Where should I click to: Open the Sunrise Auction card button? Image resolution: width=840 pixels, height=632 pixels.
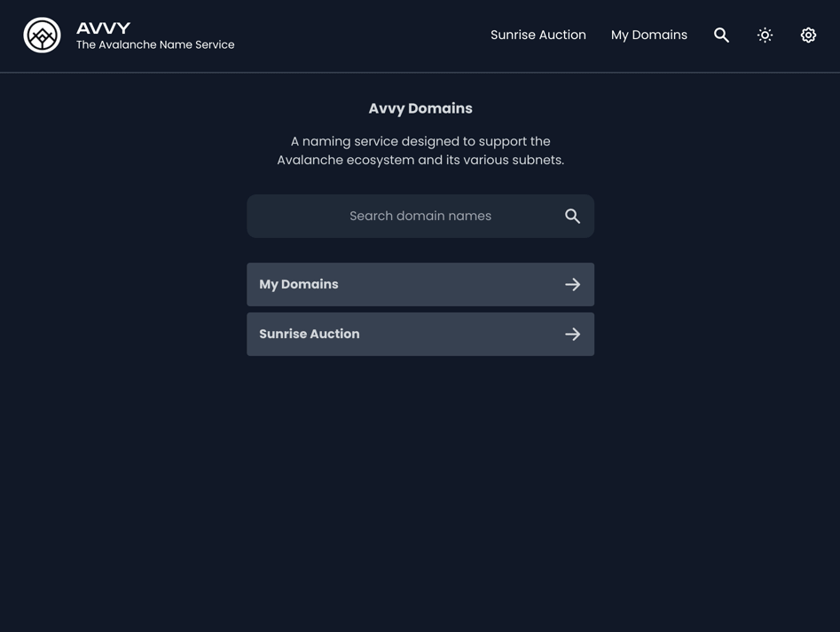pyautogui.click(x=420, y=335)
